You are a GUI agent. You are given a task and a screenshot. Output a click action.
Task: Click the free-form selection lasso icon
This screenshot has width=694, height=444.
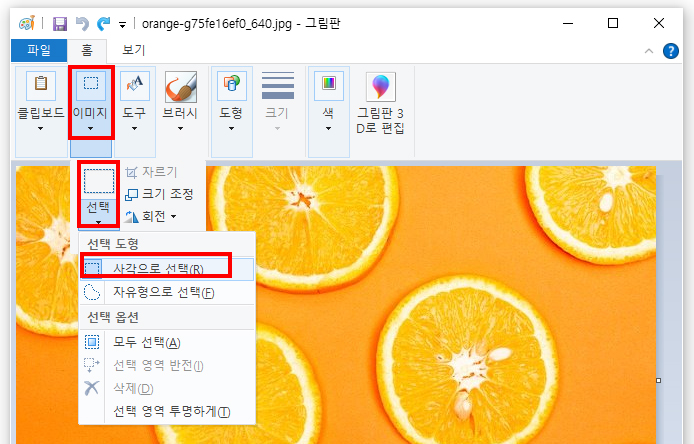click(92, 292)
